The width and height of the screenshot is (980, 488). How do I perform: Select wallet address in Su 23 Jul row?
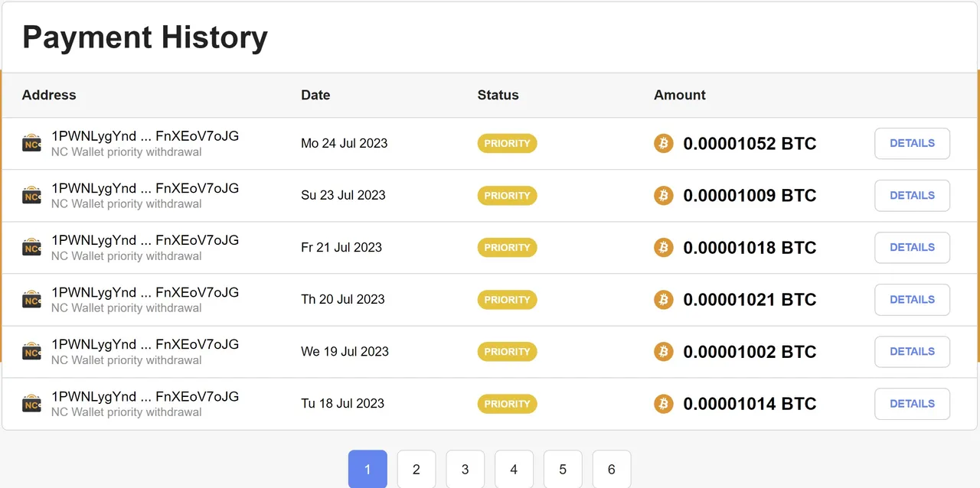[x=145, y=188]
